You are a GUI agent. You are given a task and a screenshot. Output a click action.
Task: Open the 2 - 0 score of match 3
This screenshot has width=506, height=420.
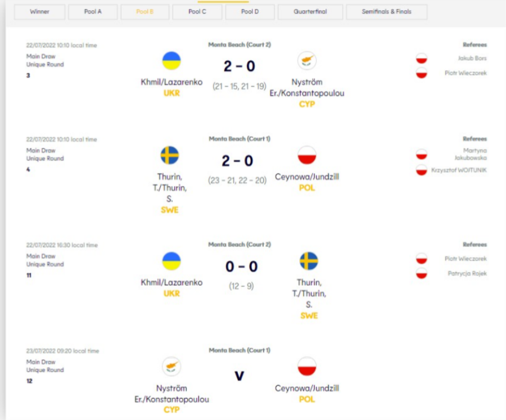(x=240, y=66)
